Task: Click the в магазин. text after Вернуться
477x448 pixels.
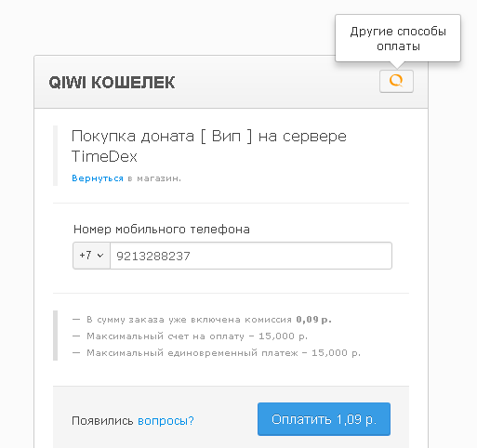Action: tap(154, 178)
